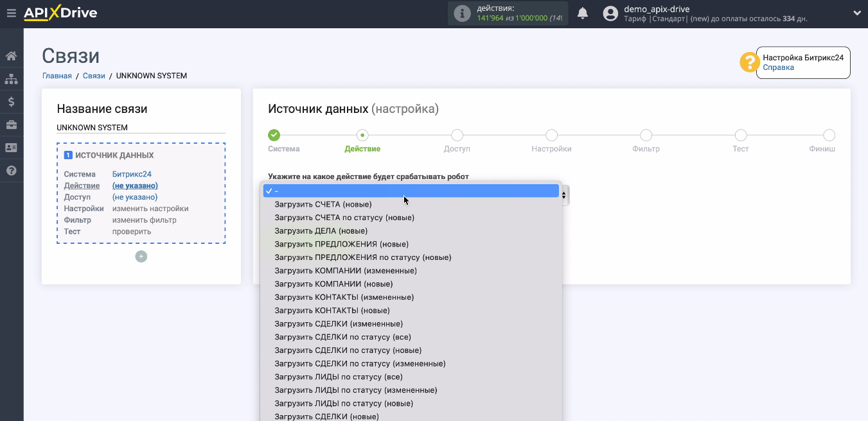The height and width of the screenshot is (421, 868).
Task: Click изменить настройки link
Action: 150,209
